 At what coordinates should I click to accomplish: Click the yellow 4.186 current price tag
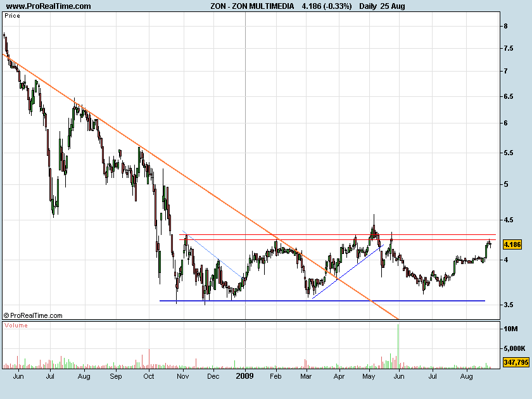pyautogui.click(x=512, y=244)
